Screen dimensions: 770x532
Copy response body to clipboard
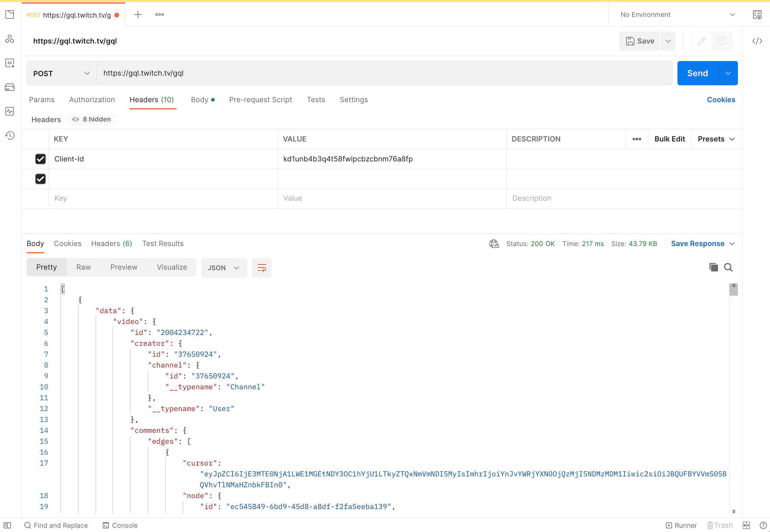click(x=713, y=267)
